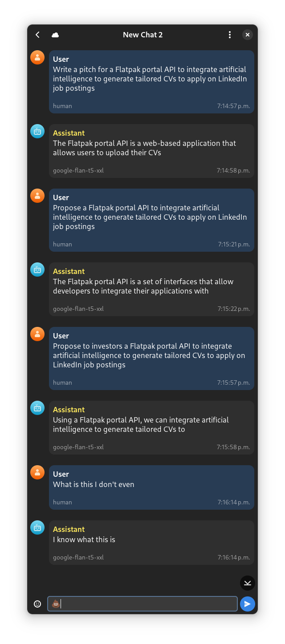Viewport: 285px width, 644px height.
Task: Select the Assistant reply timestamped 7:15:58 p.m.
Action: point(151,425)
